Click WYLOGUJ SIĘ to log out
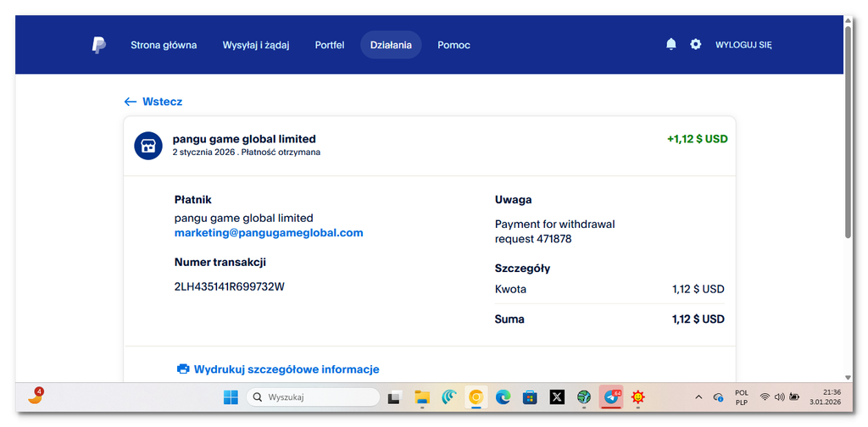 pyautogui.click(x=743, y=45)
